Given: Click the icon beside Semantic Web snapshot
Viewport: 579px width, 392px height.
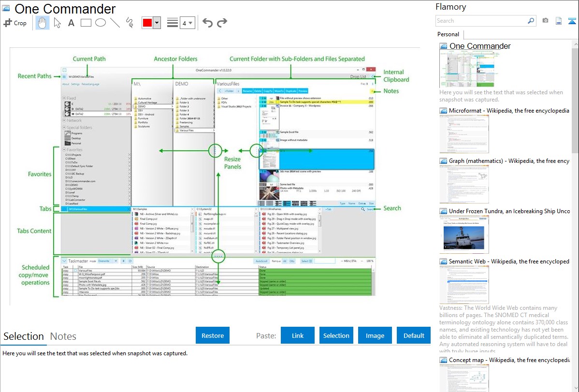Looking at the screenshot, I should [443, 261].
